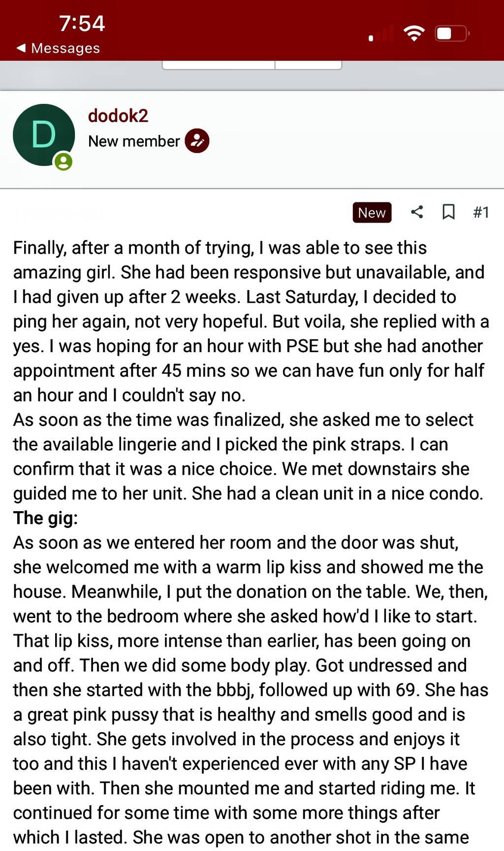
Task: Tap the New member user title
Action: [134, 141]
